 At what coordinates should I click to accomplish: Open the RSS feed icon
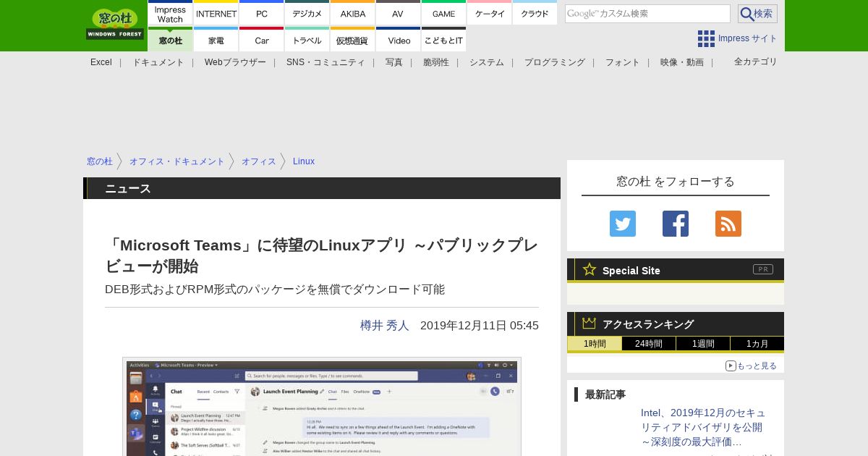pos(728,224)
